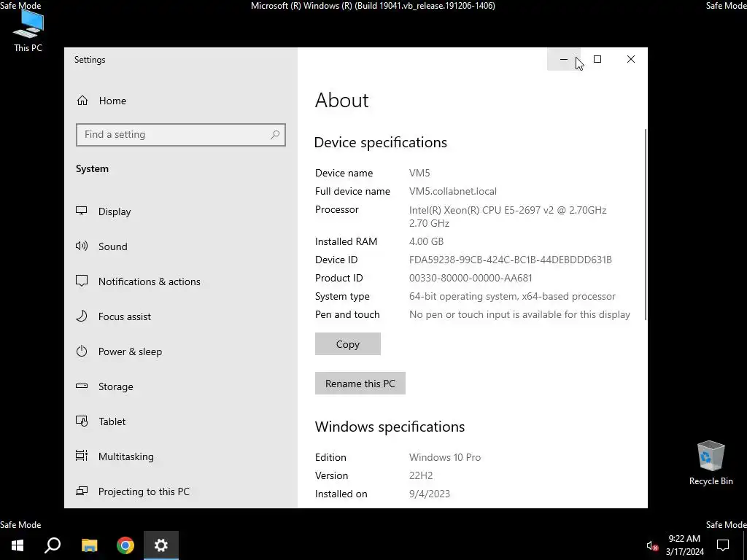Open Notifications & actions settings

[x=181, y=281]
